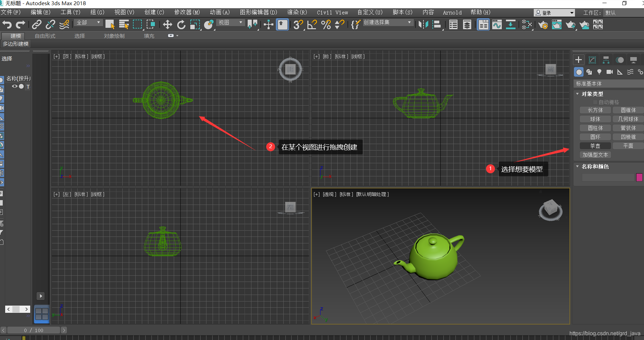Click the Select and Place icon
This screenshot has height=340, width=644.
[x=208, y=25]
